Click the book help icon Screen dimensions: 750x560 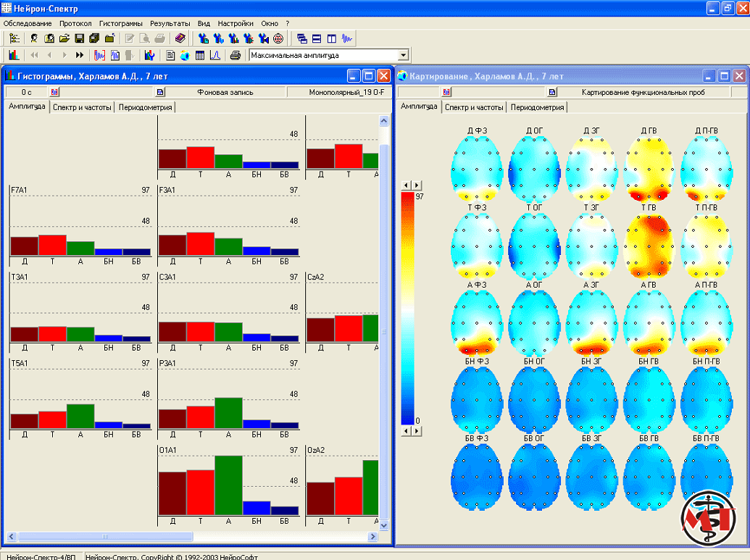click(x=180, y=38)
